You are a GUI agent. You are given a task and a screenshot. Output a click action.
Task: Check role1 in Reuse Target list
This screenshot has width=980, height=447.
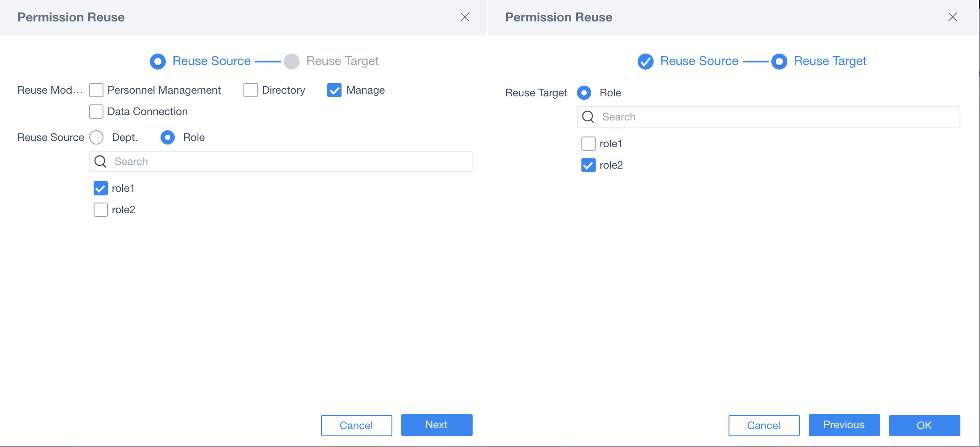pos(589,144)
